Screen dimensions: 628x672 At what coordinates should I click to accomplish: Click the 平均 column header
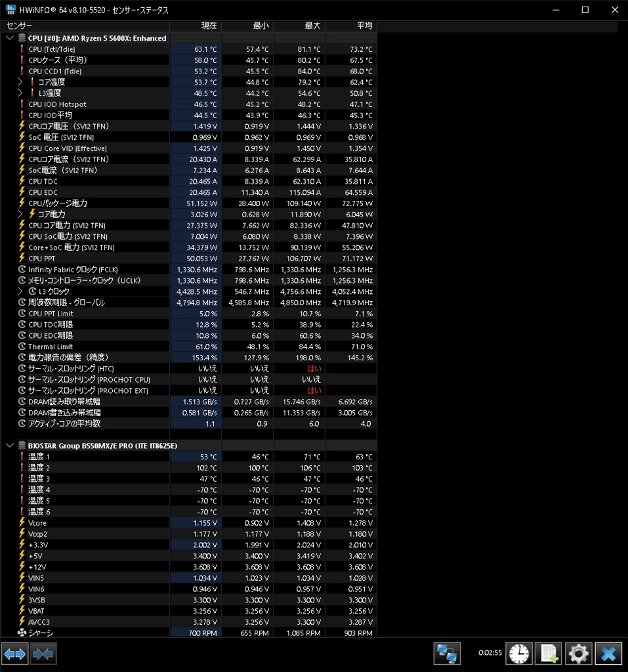(x=351, y=26)
